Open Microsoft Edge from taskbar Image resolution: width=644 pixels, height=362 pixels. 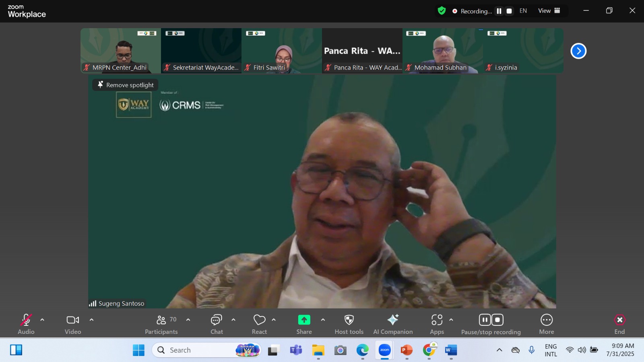[362, 350]
